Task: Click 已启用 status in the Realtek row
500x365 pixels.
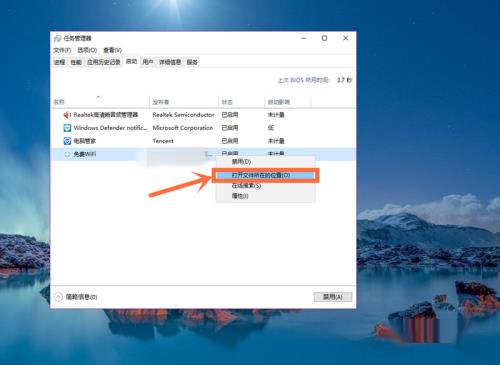Action: tap(230, 115)
